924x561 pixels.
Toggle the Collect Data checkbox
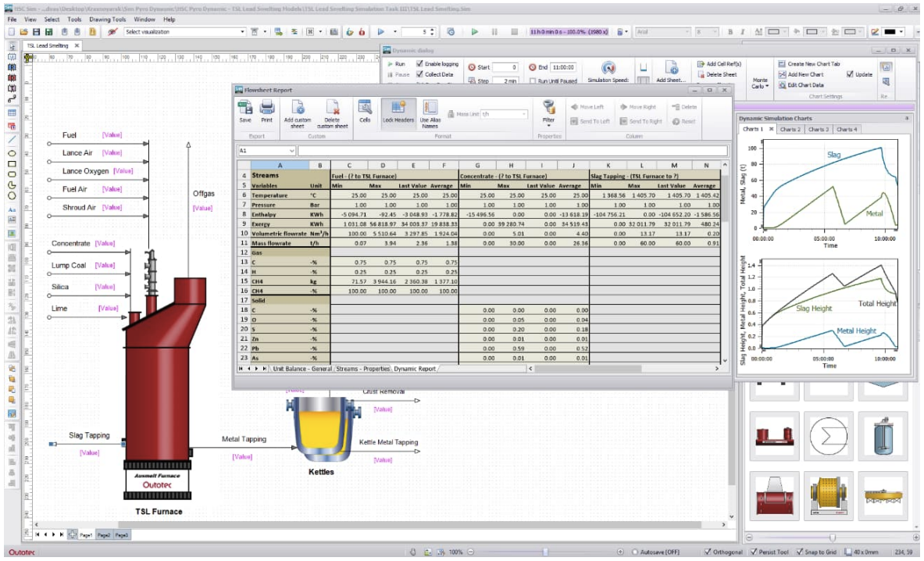click(419, 74)
